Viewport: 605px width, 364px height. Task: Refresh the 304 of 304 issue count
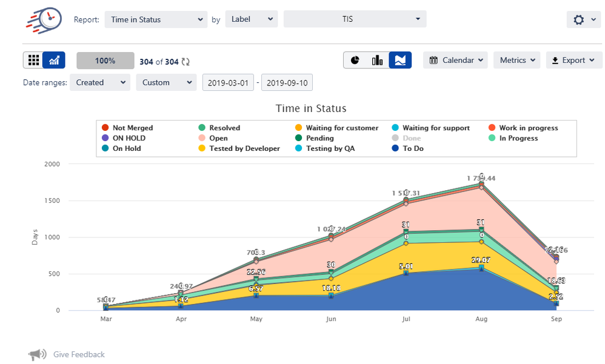[186, 62]
